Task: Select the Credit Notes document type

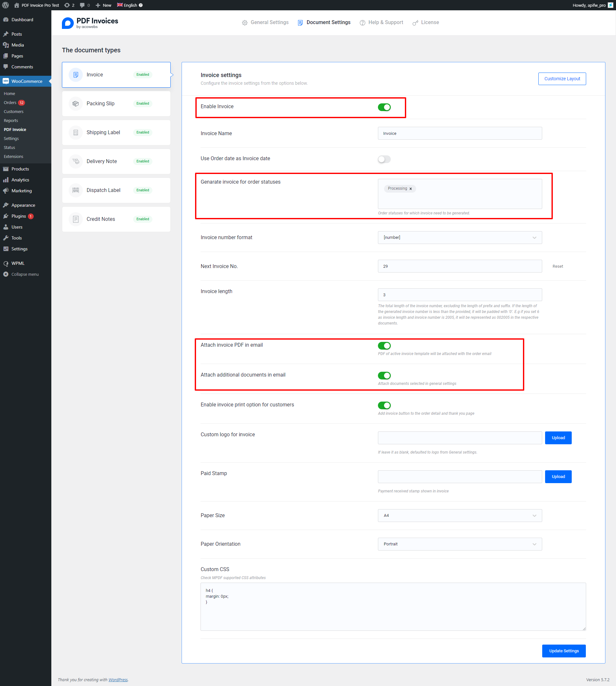Action: [x=116, y=219]
